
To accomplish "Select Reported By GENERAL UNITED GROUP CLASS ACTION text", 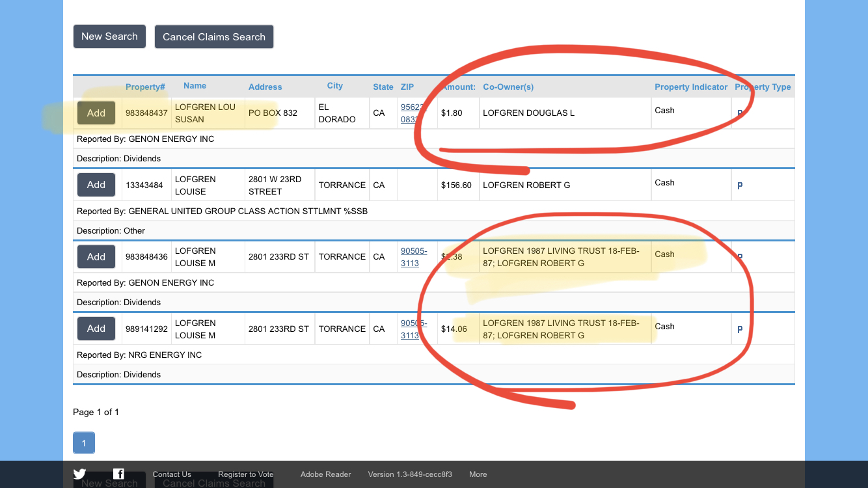I will tap(223, 211).
